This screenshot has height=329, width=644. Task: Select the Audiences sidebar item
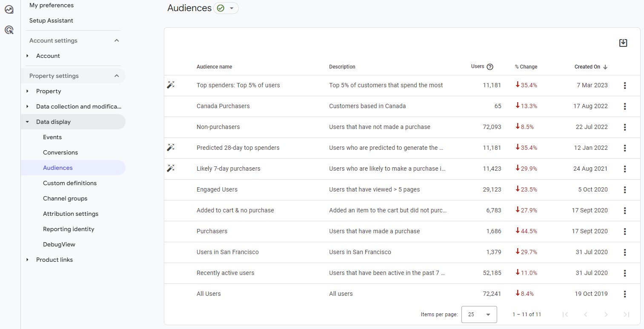(73, 168)
